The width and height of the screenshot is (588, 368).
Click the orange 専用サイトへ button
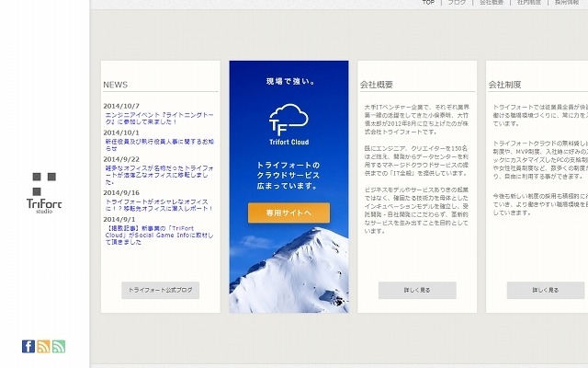pos(288,213)
